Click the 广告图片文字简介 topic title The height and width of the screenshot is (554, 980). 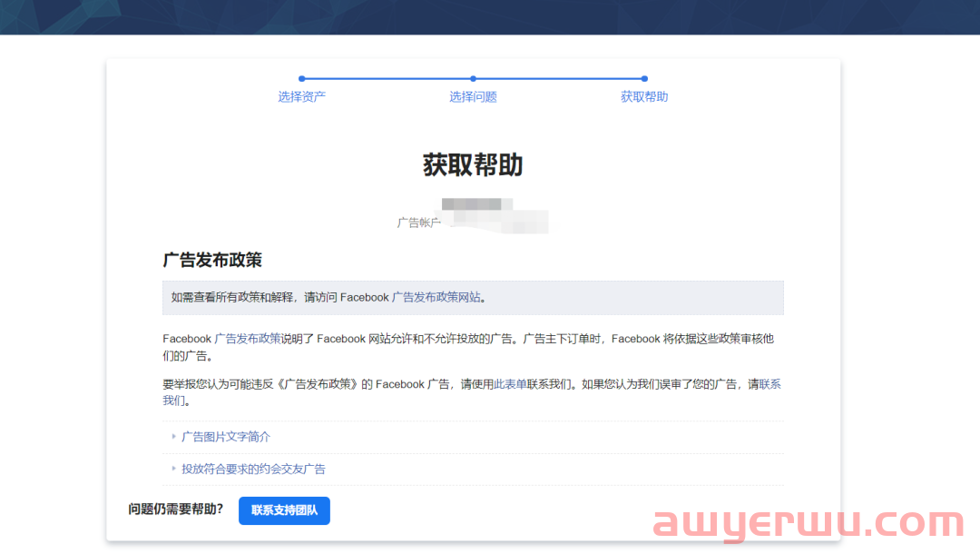(x=226, y=437)
